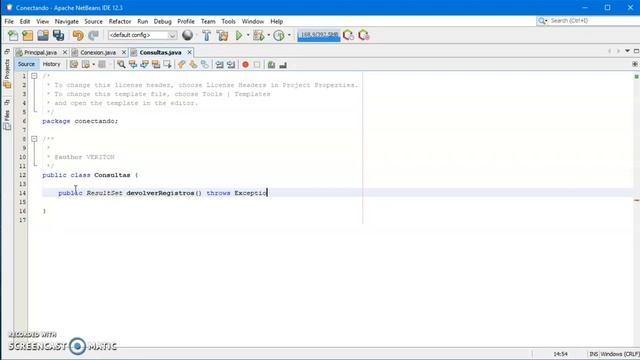Viewport: 640px width, 360px height.
Task: Click the New Project toolbar icon
Action: (28, 36)
